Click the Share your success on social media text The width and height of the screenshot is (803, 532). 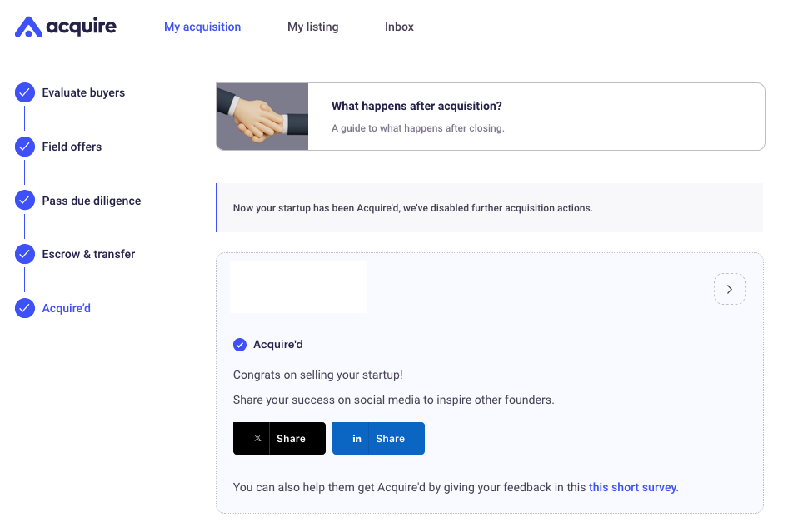point(393,400)
